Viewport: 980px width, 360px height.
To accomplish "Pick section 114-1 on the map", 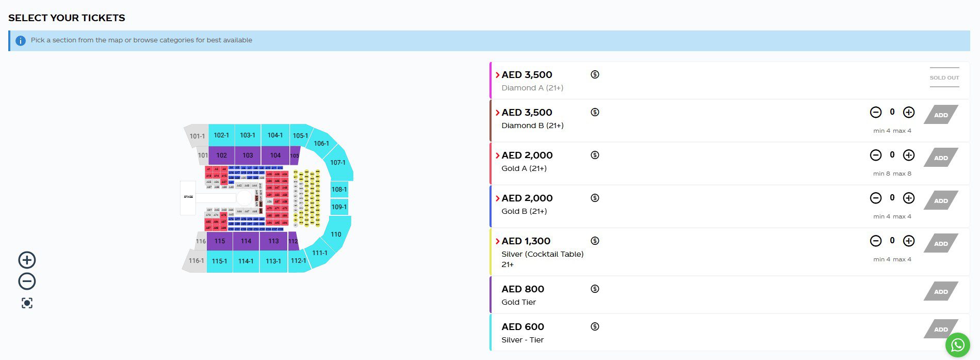I will (x=246, y=261).
